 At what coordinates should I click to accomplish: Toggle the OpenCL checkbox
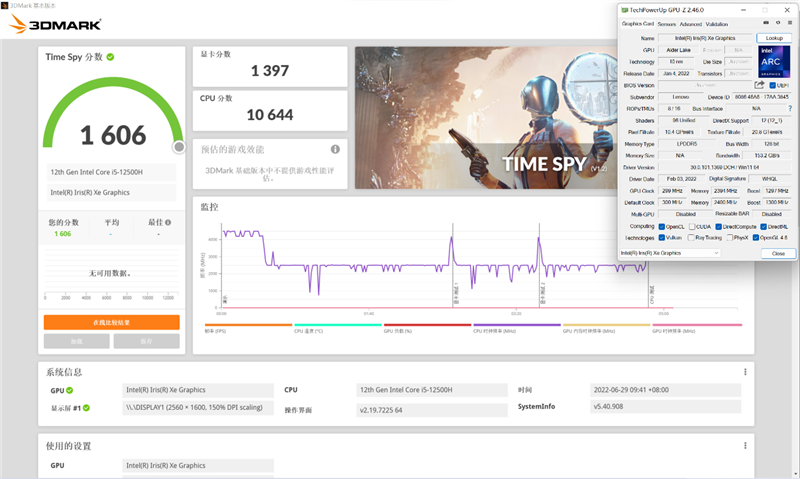(662, 226)
